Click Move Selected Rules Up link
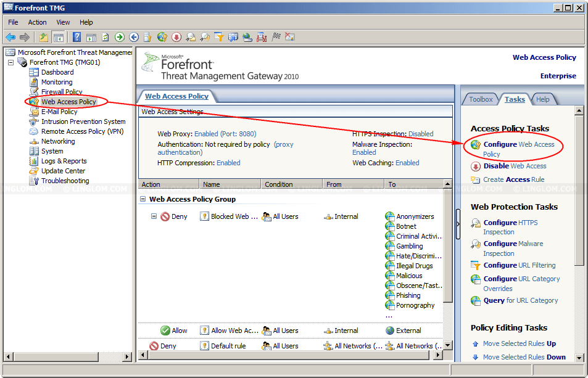This screenshot has width=588, height=378. pyautogui.click(x=520, y=343)
